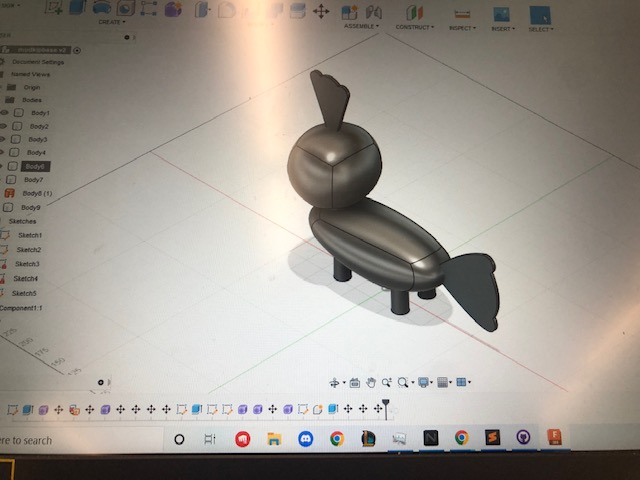Activate the Select tool icon

coord(540,16)
